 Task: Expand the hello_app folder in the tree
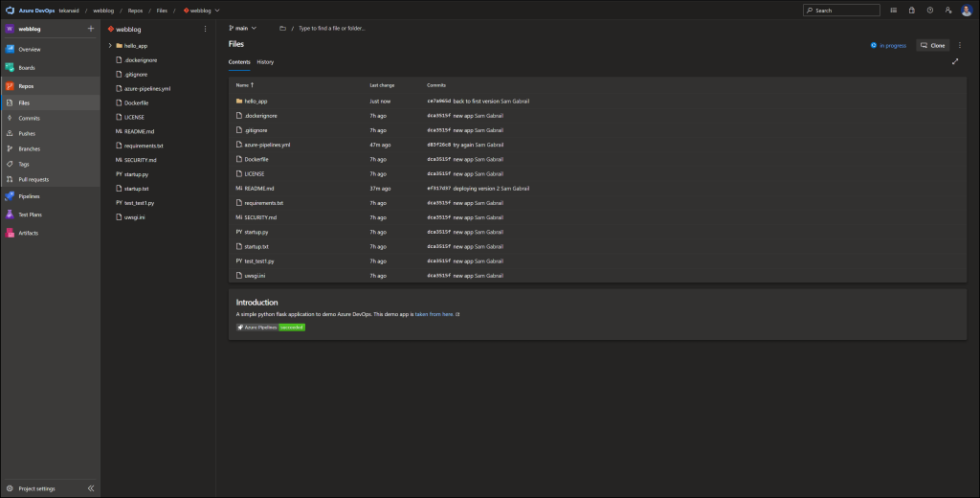[x=110, y=46]
